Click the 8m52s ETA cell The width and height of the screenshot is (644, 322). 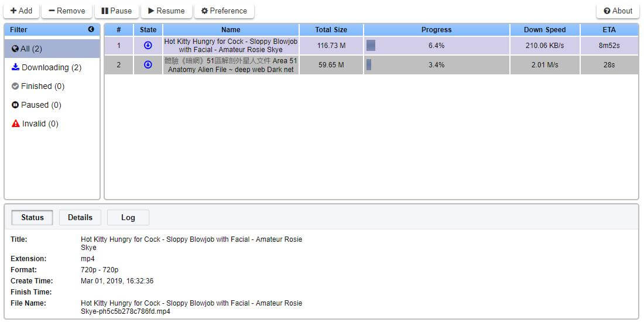pos(609,46)
